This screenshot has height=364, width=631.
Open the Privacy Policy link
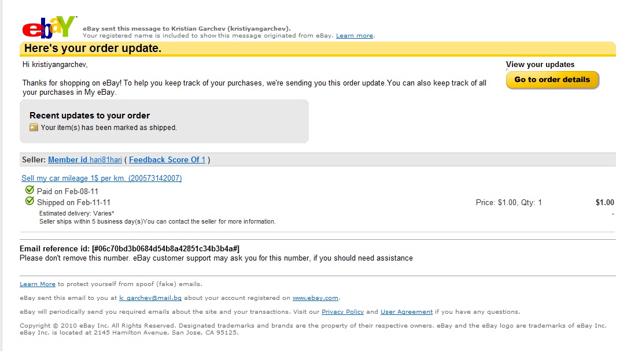(342, 312)
